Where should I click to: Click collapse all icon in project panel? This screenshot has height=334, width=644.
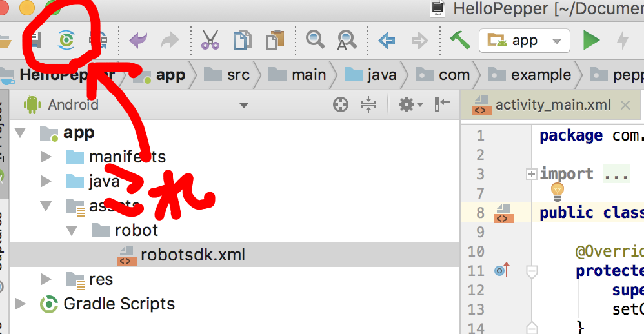(368, 104)
